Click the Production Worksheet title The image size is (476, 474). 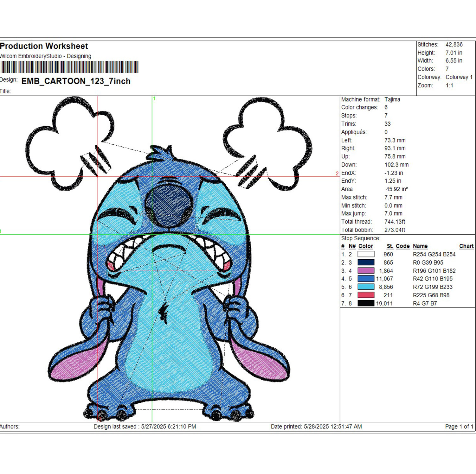[44, 46]
